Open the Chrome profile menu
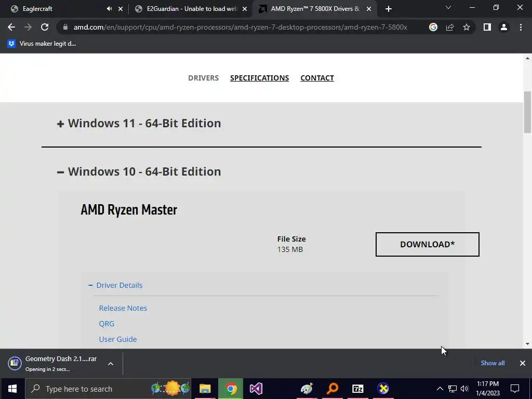 coord(504,27)
